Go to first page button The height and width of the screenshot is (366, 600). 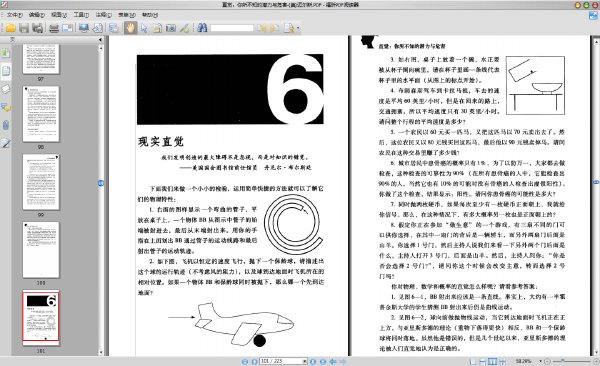click(245, 361)
